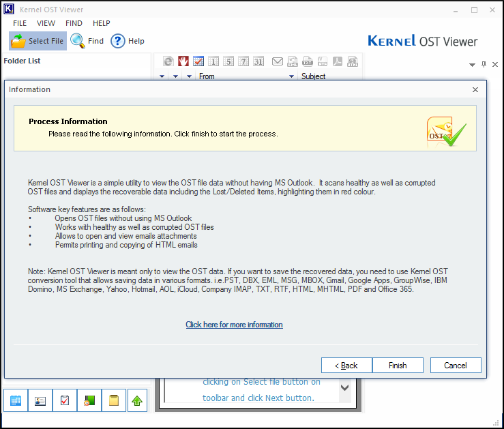Select the 31-day calendar view icon
This screenshot has height=429, width=504.
click(258, 61)
